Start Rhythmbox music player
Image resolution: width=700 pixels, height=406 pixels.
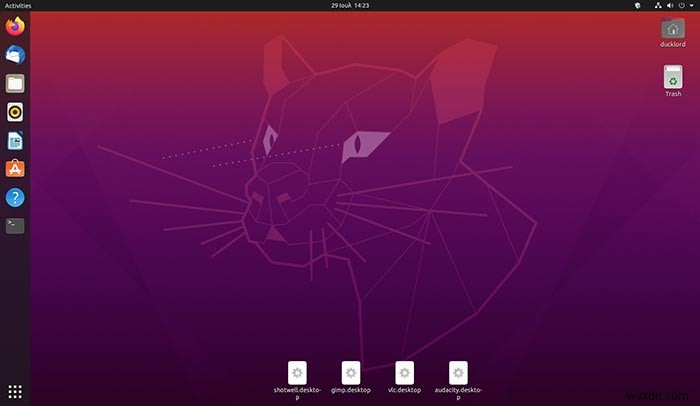pos(15,112)
